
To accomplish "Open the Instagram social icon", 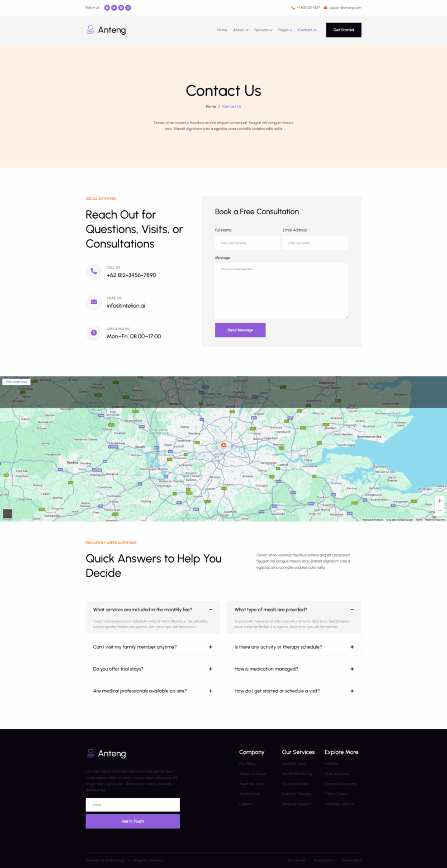I will (x=128, y=8).
